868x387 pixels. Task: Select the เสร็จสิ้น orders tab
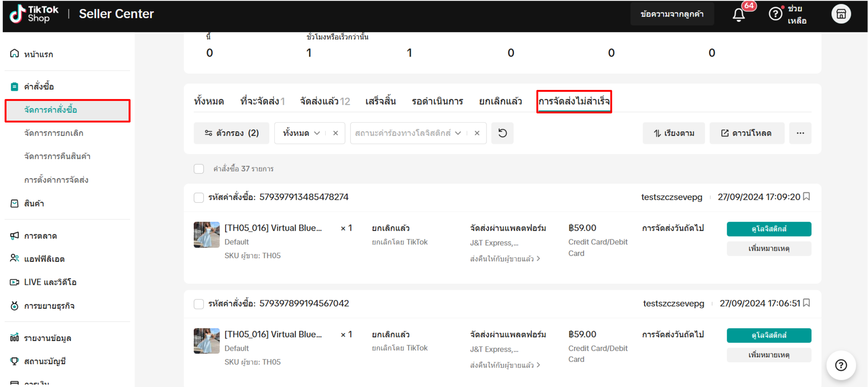[380, 101]
